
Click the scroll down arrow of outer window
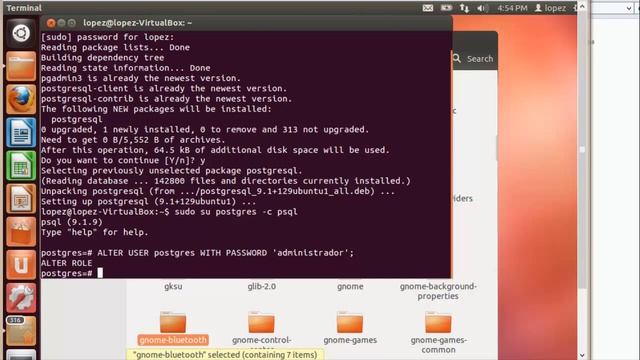582,356
